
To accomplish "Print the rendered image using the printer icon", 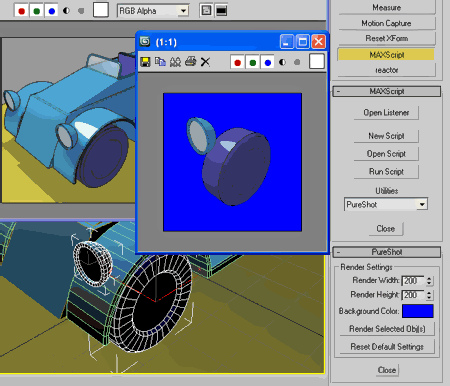I will point(191,61).
